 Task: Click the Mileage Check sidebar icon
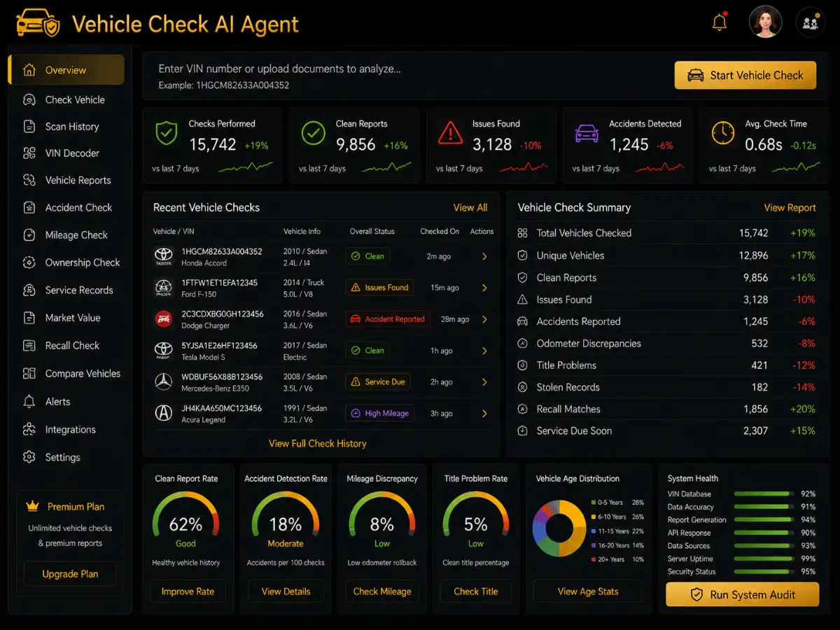[29, 235]
